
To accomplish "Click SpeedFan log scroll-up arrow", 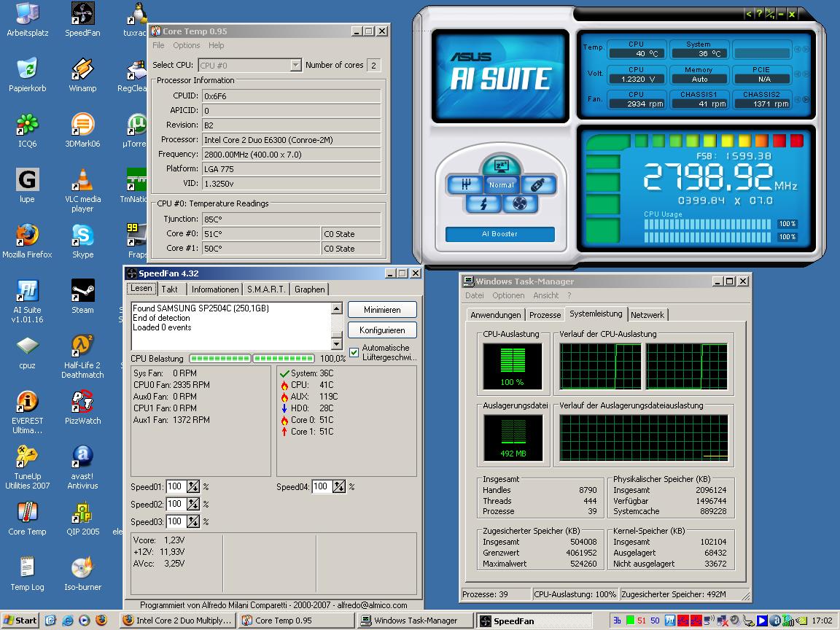I will (336, 308).
